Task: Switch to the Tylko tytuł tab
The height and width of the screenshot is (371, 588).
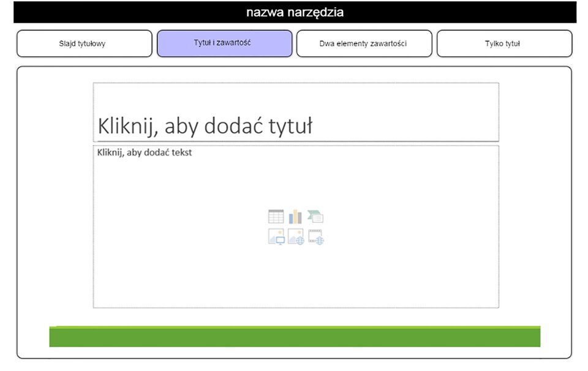Action: [x=504, y=43]
